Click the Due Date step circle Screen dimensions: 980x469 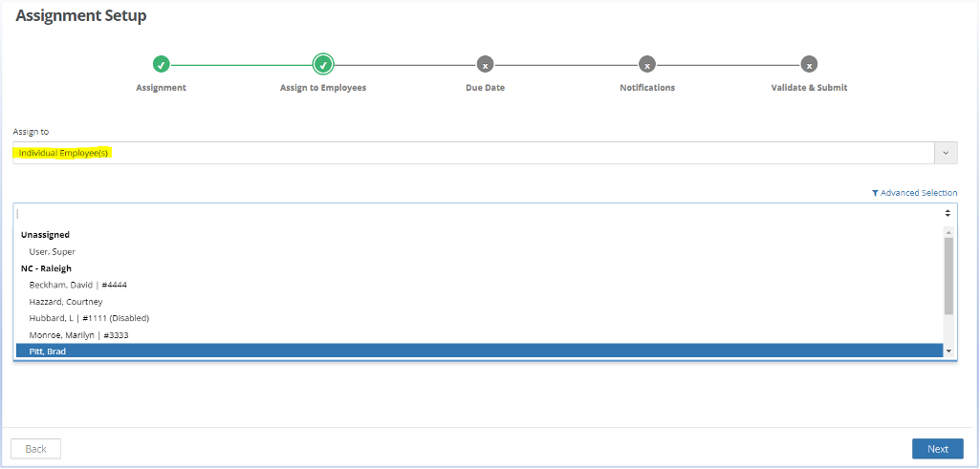click(x=485, y=64)
